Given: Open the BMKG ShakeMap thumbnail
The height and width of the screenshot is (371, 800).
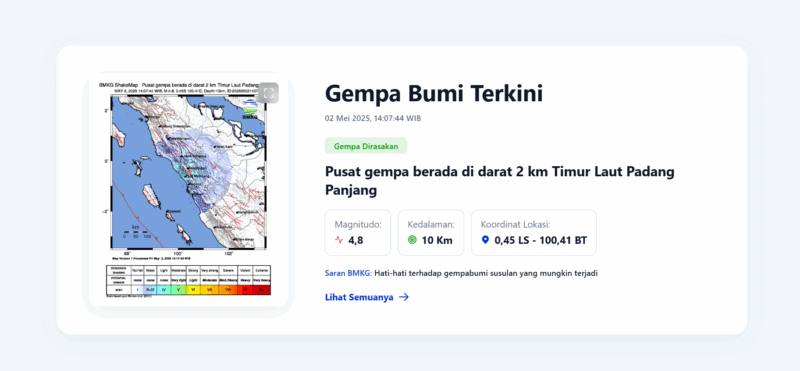Looking at the screenshot, I should 188,190.
